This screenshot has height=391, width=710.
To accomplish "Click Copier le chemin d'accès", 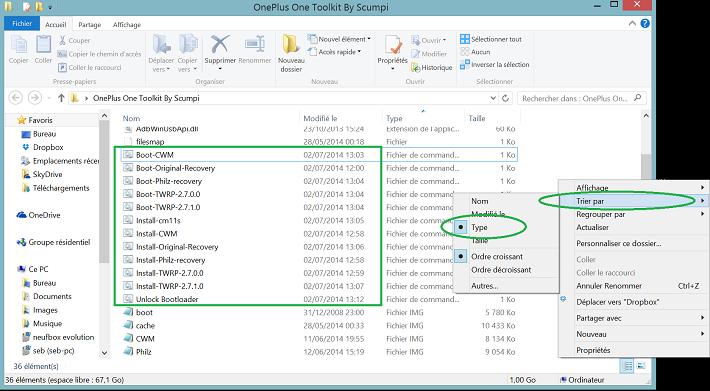I will 100,54.
